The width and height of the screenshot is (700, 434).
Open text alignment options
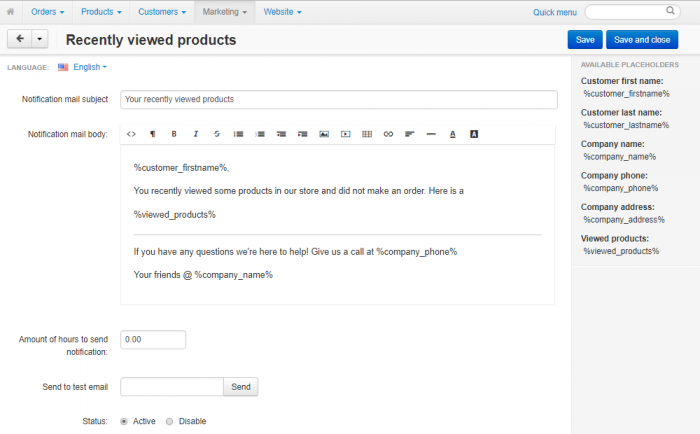coord(410,134)
